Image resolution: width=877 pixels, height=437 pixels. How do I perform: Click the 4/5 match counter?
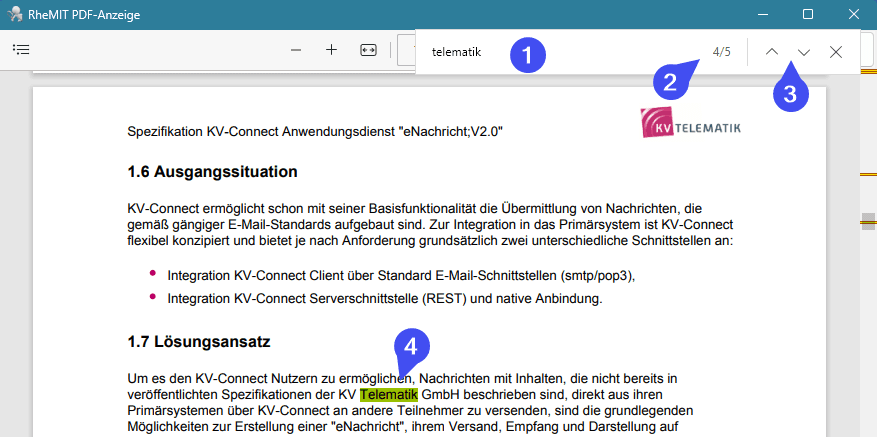tap(721, 52)
